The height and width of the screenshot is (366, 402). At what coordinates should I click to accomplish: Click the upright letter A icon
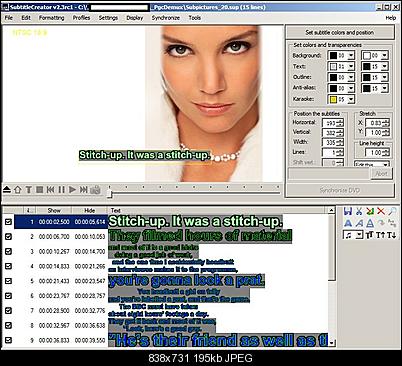348,223
